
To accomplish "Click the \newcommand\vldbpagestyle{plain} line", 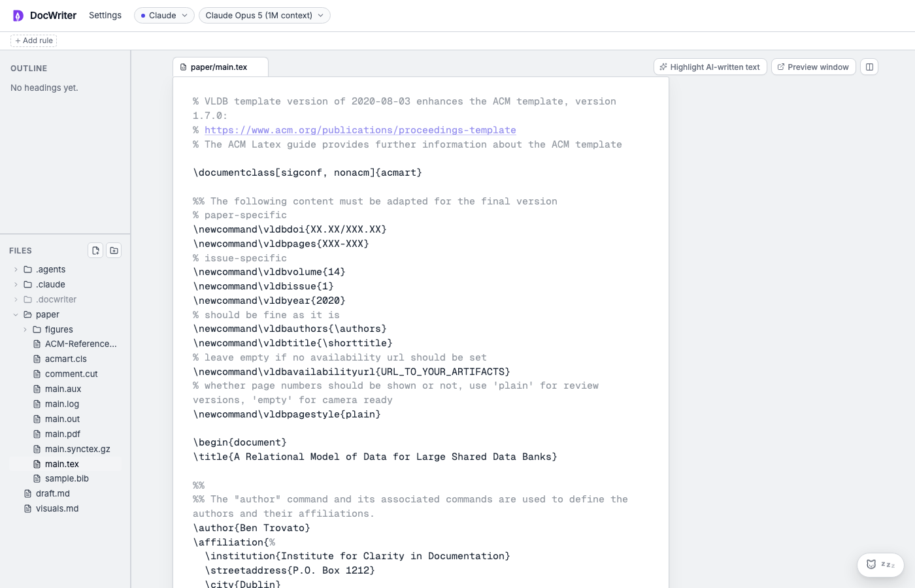I will point(286,414).
